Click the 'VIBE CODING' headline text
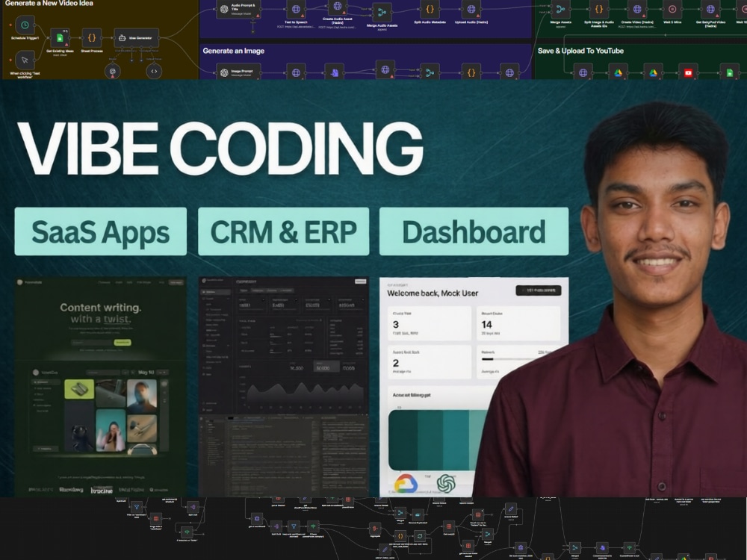The width and height of the screenshot is (747, 560). point(220,148)
